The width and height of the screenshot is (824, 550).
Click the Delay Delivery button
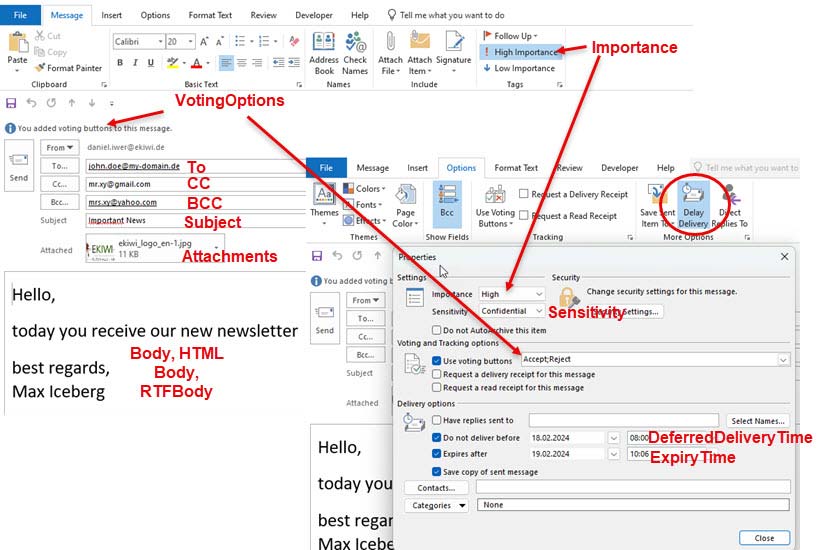pyautogui.click(x=693, y=204)
